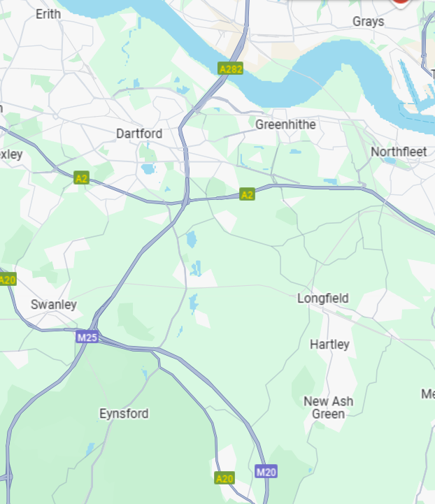
Task: Select the Greenhithe place label
Action: (285, 124)
